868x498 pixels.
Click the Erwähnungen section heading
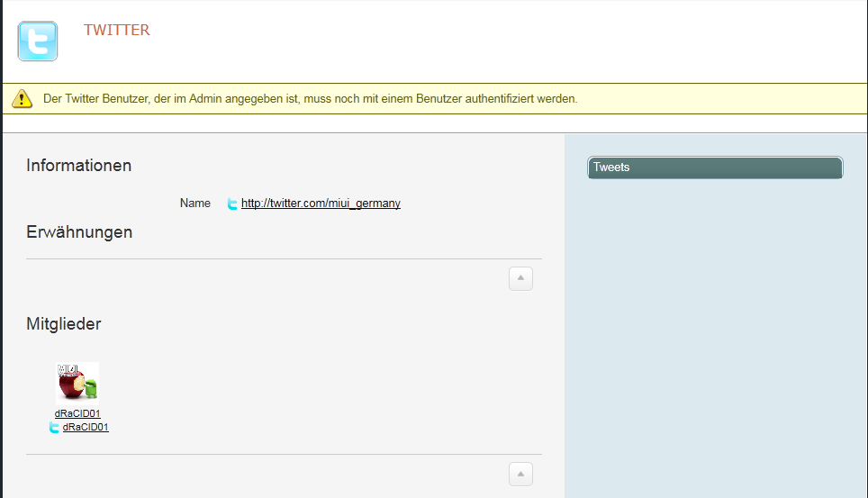coord(79,232)
